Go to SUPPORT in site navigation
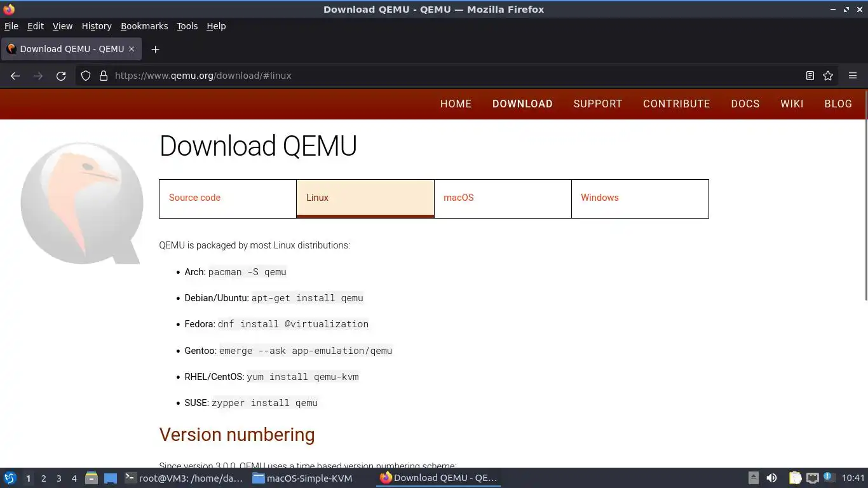The image size is (868, 488). tap(598, 104)
